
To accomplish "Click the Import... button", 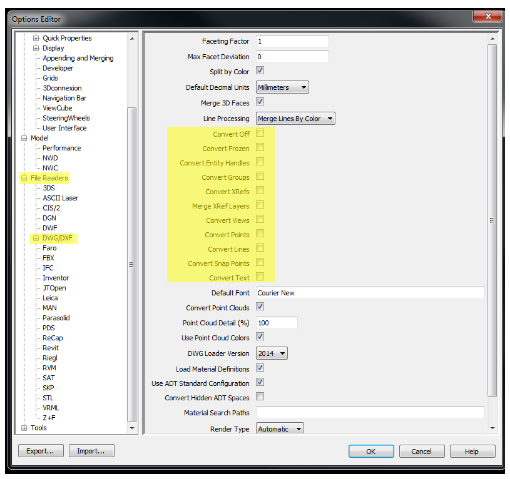I will (x=92, y=451).
